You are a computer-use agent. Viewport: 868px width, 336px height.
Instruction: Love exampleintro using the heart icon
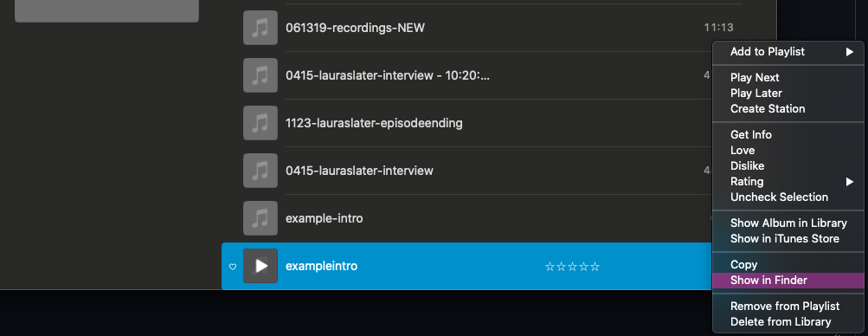tap(233, 267)
